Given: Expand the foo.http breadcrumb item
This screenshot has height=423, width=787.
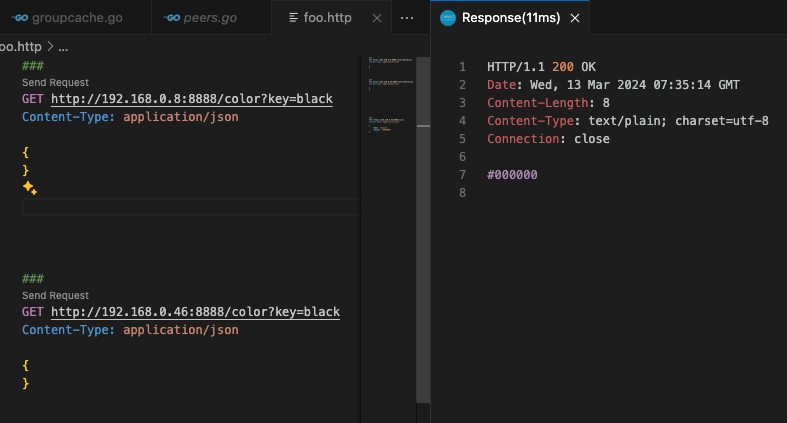Looking at the screenshot, I should 18,47.
